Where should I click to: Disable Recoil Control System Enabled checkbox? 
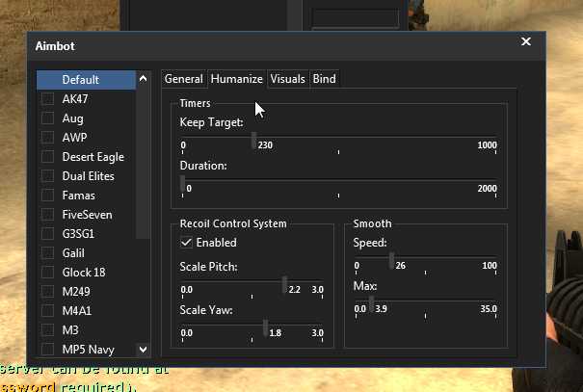tap(186, 243)
